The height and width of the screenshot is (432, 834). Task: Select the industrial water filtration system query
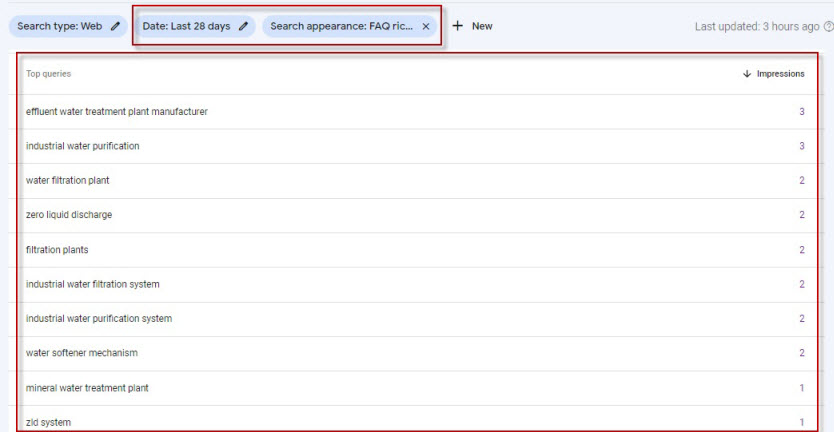coord(93,285)
